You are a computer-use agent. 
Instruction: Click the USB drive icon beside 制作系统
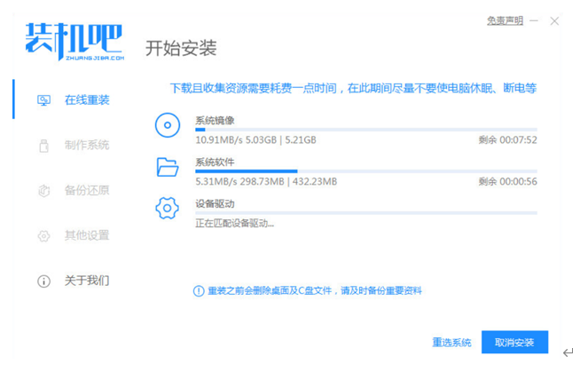click(43, 145)
